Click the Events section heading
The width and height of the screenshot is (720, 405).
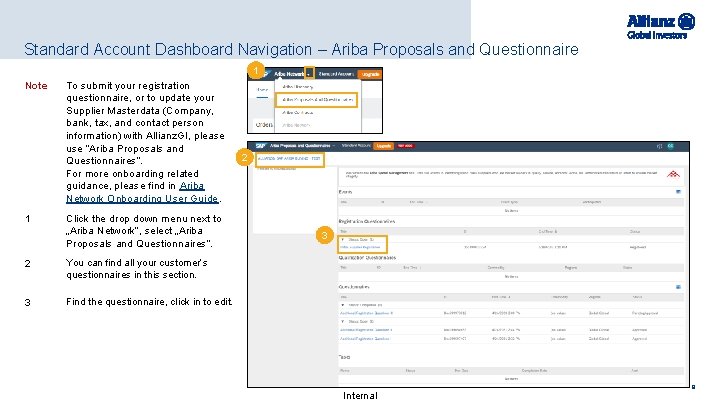(345, 192)
